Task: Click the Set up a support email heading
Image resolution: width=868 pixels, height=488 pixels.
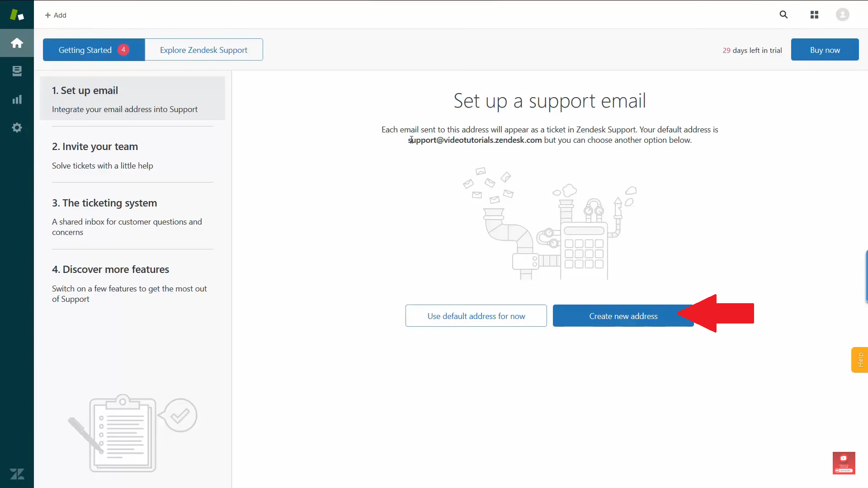Action: pyautogui.click(x=550, y=101)
